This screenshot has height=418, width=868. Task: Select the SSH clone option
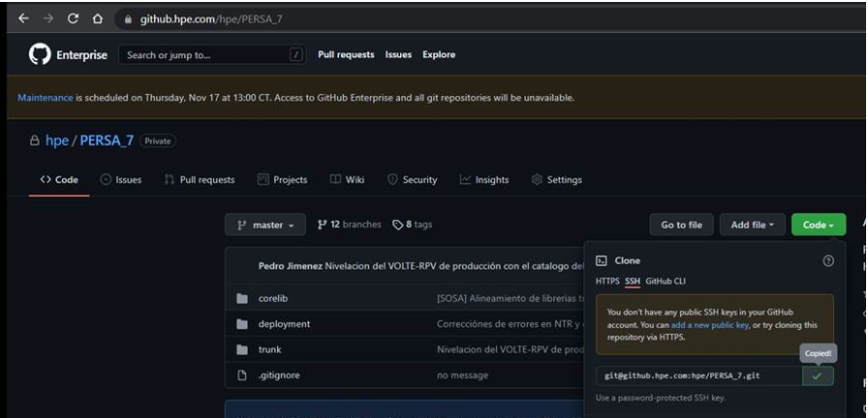[x=633, y=281]
